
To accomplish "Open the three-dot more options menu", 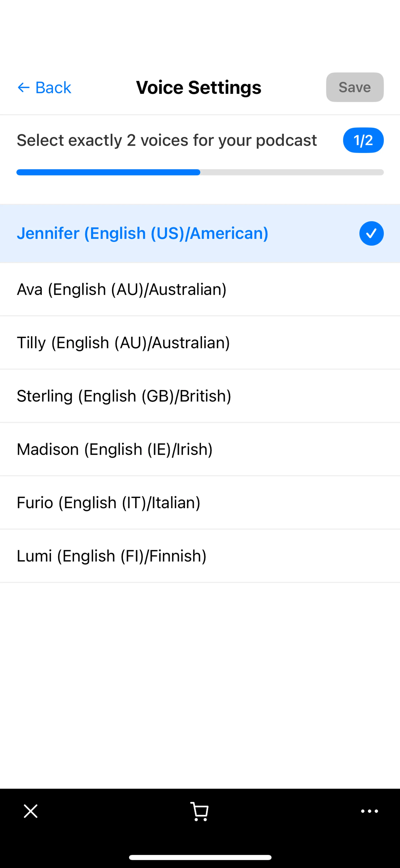I will pyautogui.click(x=369, y=811).
